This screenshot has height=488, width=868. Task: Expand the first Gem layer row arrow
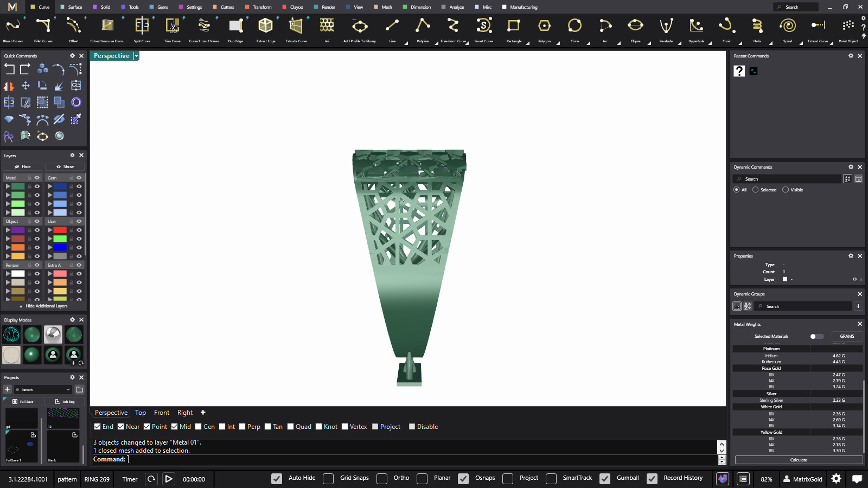point(50,187)
